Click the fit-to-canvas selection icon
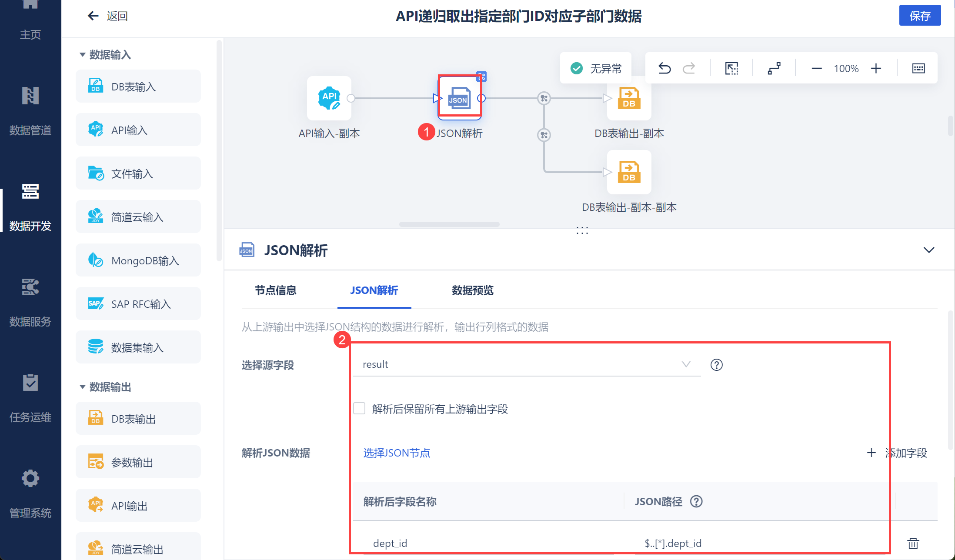Image resolution: width=955 pixels, height=560 pixels. [x=731, y=68]
